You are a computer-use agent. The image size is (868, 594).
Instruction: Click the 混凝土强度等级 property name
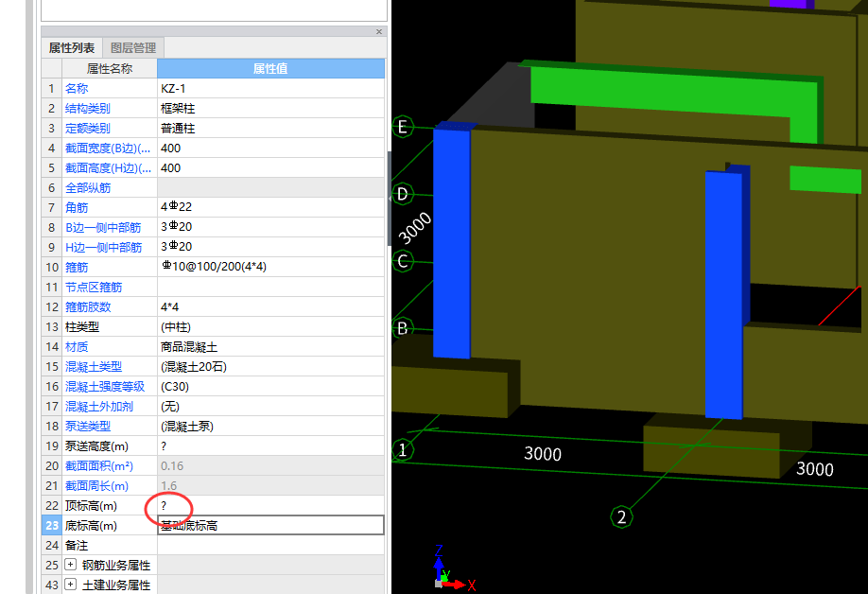point(105,387)
